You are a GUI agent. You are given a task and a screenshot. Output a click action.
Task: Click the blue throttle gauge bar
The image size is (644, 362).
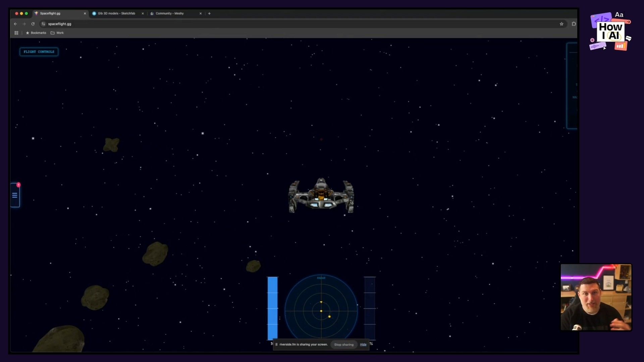(272, 308)
